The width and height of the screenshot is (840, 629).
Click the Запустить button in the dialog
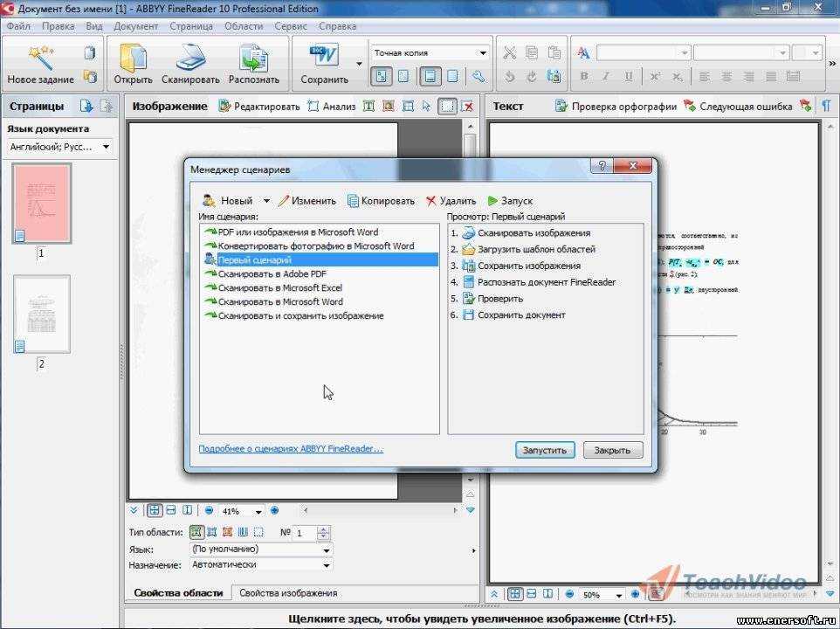coord(545,450)
